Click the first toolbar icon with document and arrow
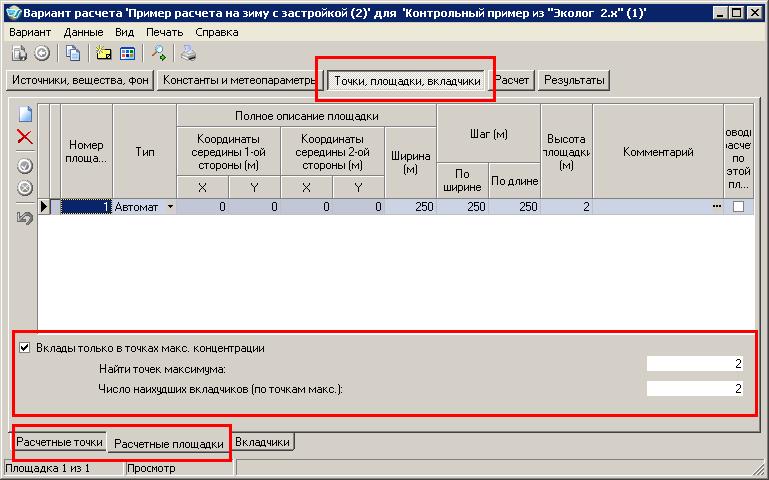 click(20, 53)
